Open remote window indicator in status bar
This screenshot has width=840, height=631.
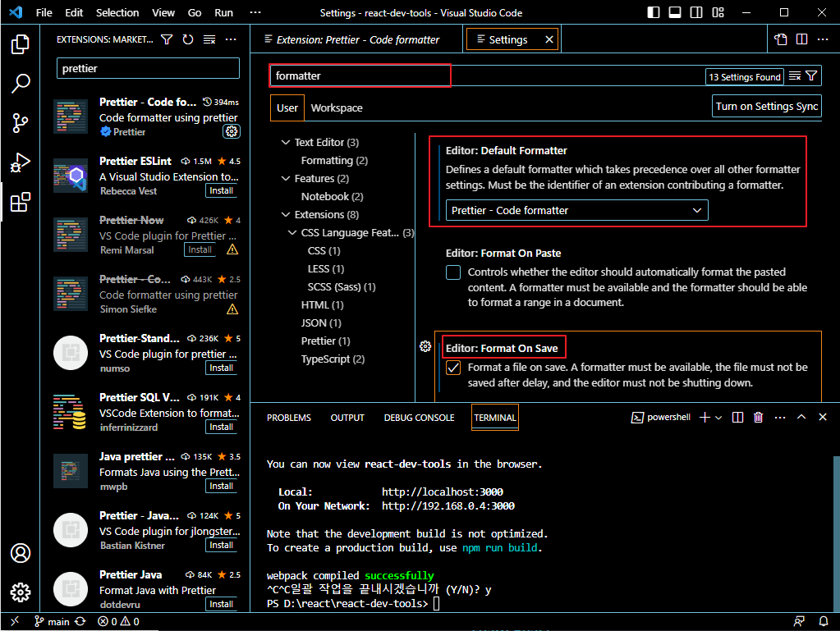(15, 621)
